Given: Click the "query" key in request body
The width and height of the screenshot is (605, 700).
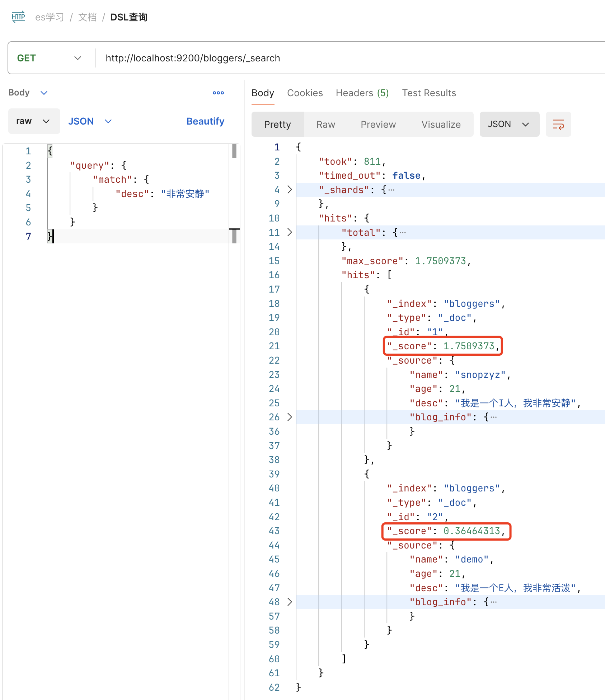Looking at the screenshot, I should 89,165.
